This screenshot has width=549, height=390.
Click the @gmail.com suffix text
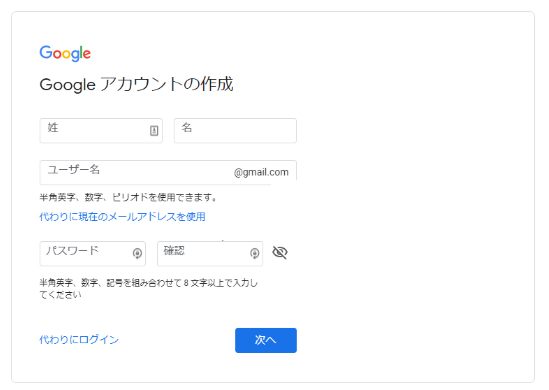tap(261, 172)
